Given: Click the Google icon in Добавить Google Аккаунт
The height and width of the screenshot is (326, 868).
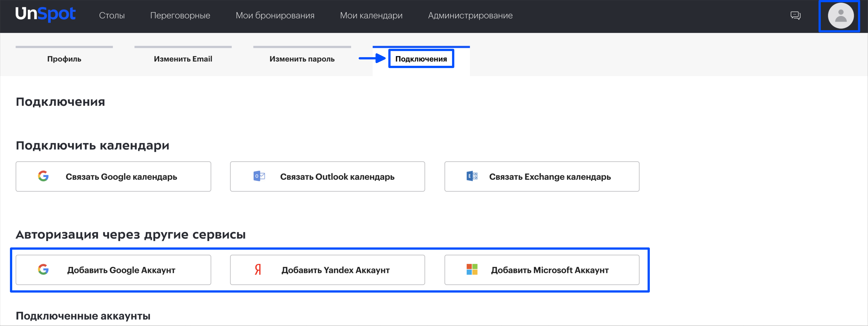Looking at the screenshot, I should 43,269.
